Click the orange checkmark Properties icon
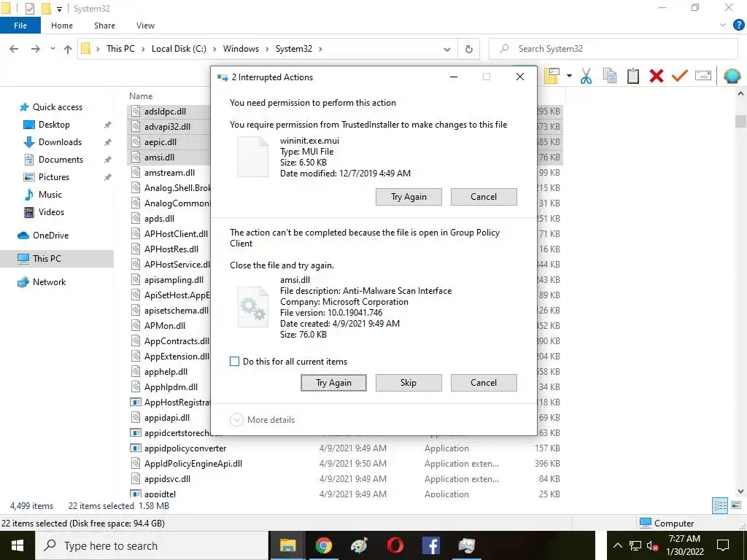This screenshot has width=747, height=560. (x=679, y=76)
